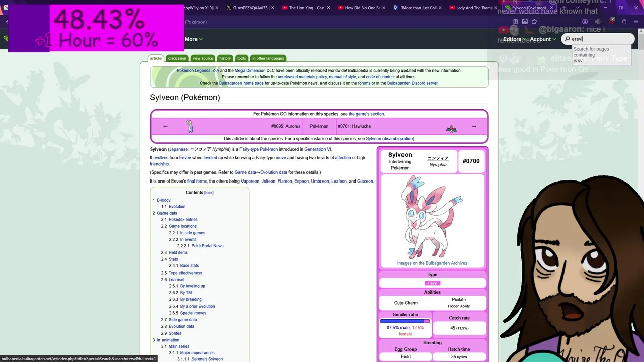
Task: Jump to Base stats in contents
Action: 189,266
